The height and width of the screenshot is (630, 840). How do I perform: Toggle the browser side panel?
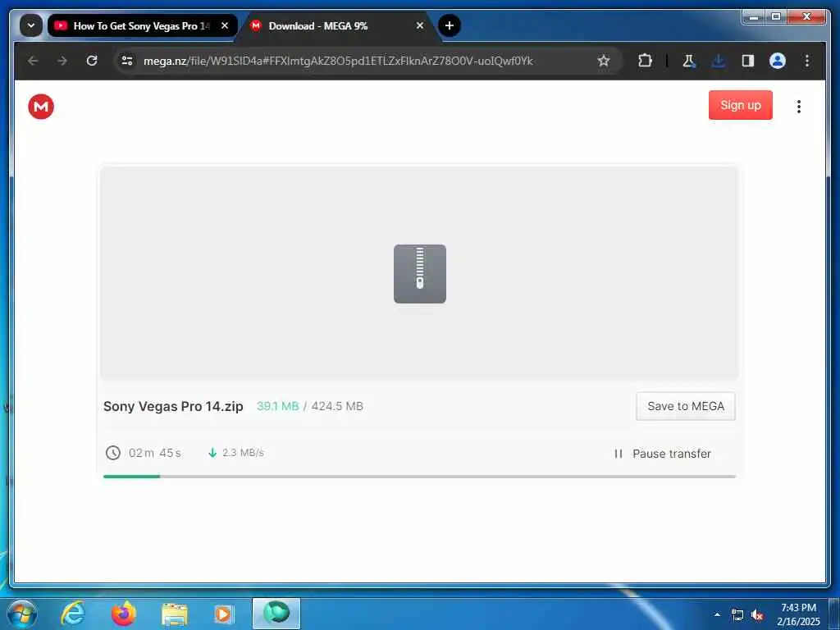(748, 61)
